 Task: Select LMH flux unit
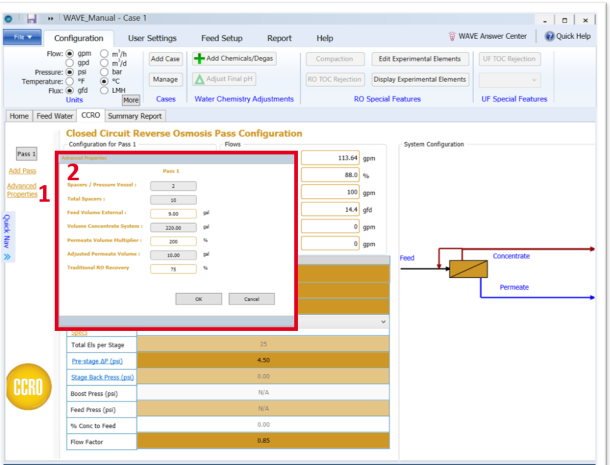[104, 91]
